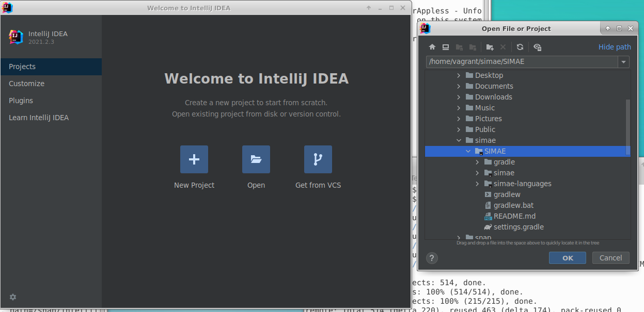
Task: Expand the Music folder
Action: tap(459, 108)
